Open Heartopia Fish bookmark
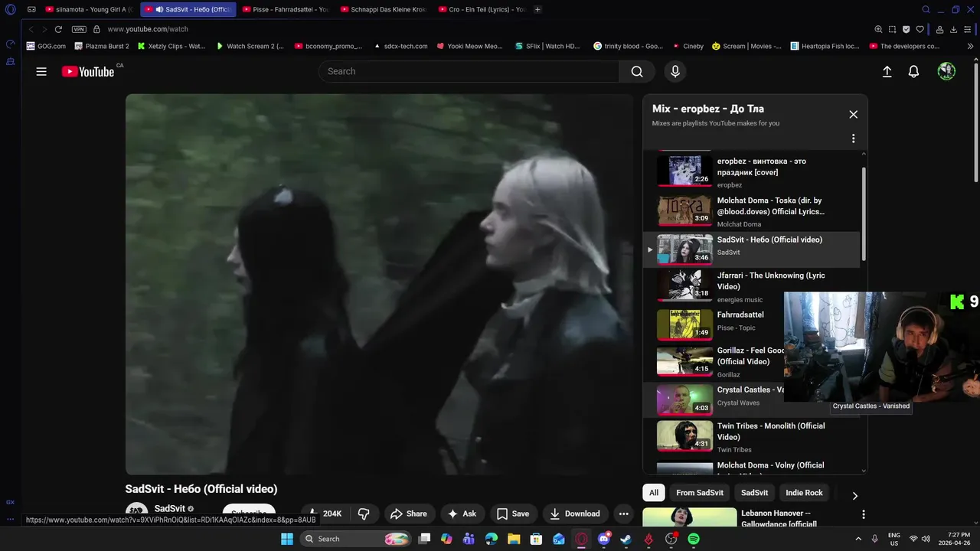 coord(825,46)
